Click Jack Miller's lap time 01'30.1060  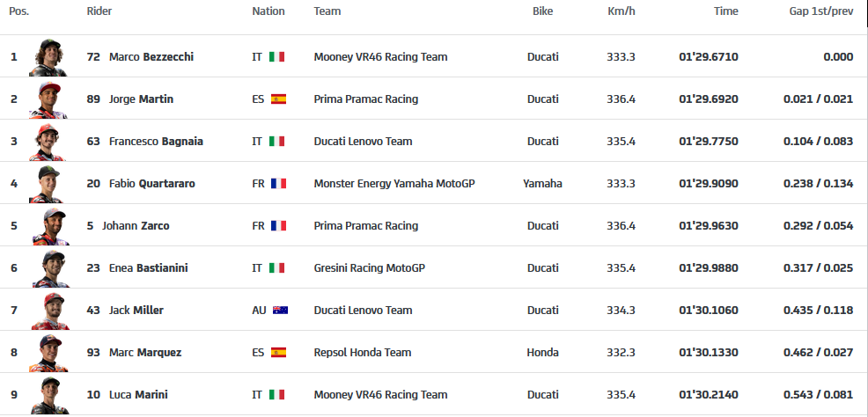(x=709, y=311)
